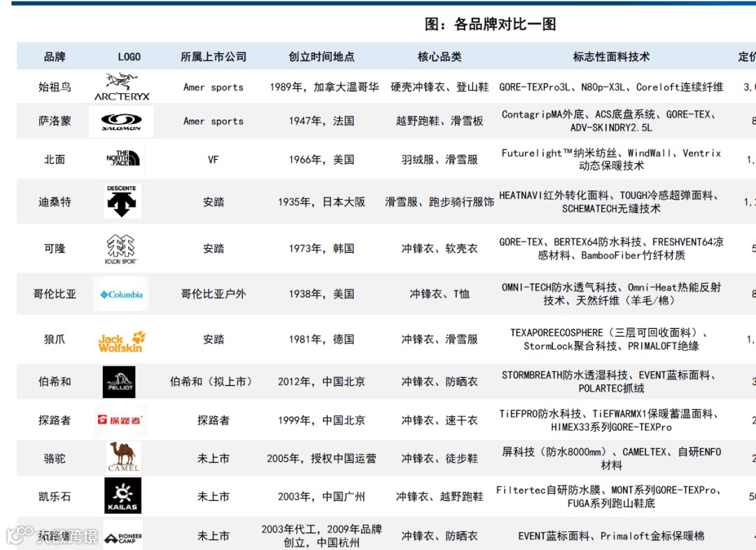Click the 硬壳冲锋衣、登山鞋 category cell
This screenshot has height=550, width=756.
point(440,88)
